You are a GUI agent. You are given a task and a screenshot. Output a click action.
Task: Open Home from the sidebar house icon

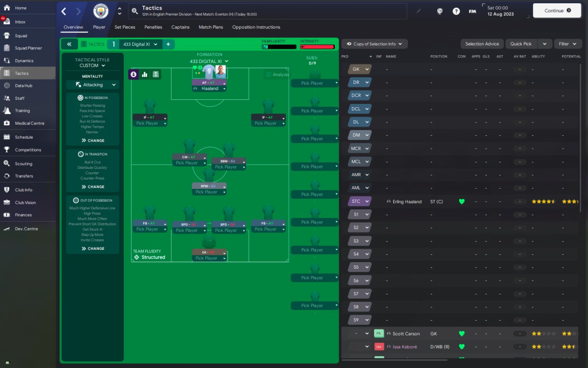point(7,8)
